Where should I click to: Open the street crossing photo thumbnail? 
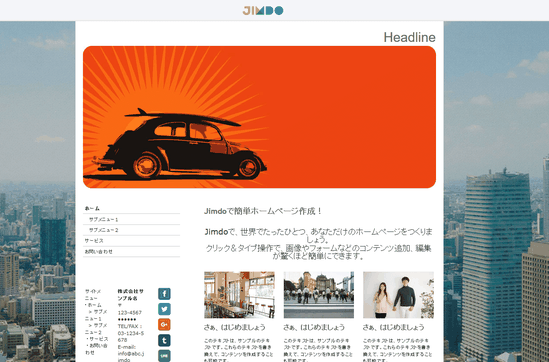pos(319,295)
